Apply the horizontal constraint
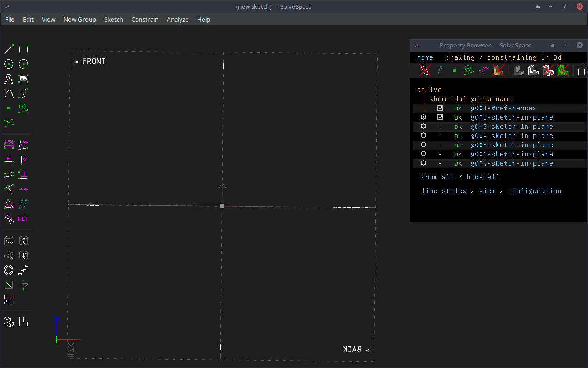 (9, 159)
